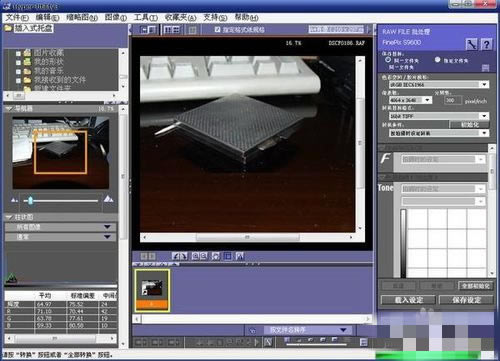Image resolution: width=500 pixels, height=361 pixels.
Task: Toggle the 我的音乐 folder tree box
Action: pyautogui.click(x=18, y=71)
